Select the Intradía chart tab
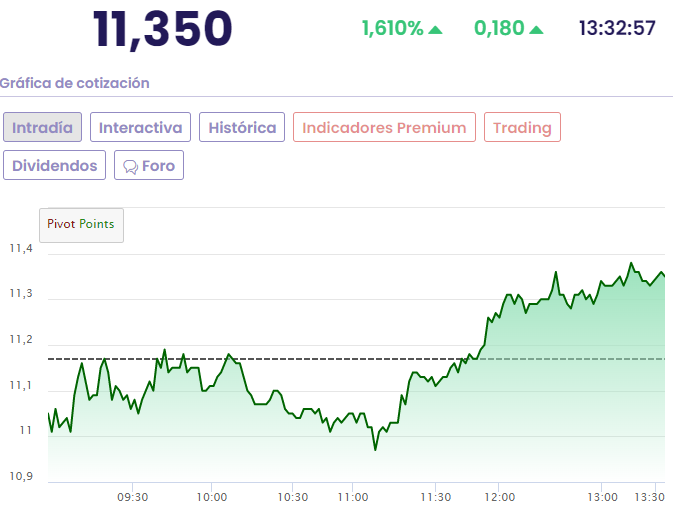 pos(42,128)
